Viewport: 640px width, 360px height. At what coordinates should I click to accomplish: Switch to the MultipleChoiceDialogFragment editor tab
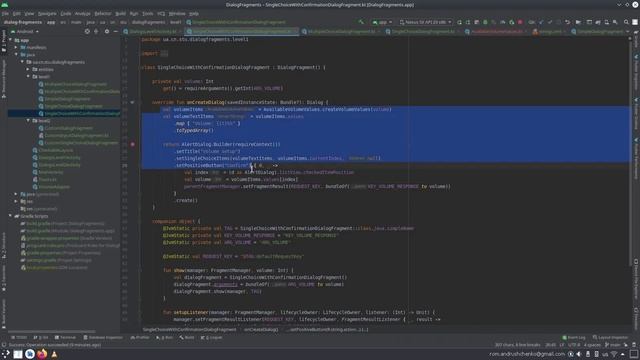tap(340, 31)
